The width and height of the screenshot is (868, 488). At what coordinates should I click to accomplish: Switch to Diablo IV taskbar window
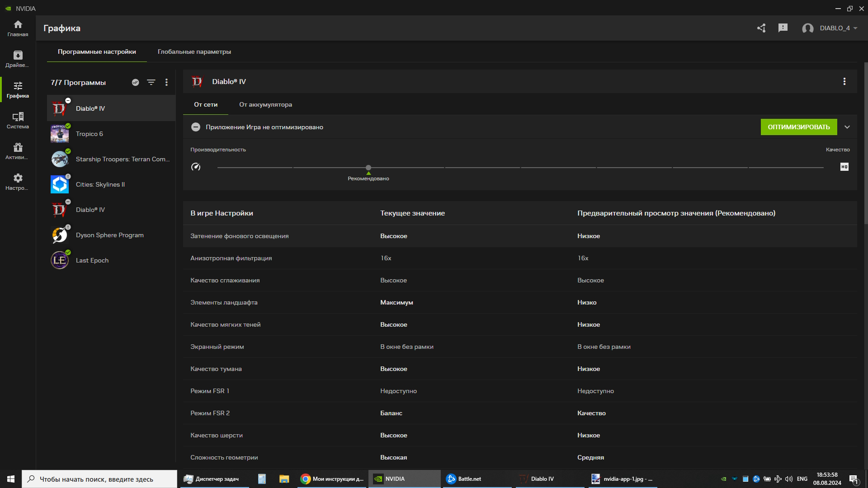pos(550,479)
